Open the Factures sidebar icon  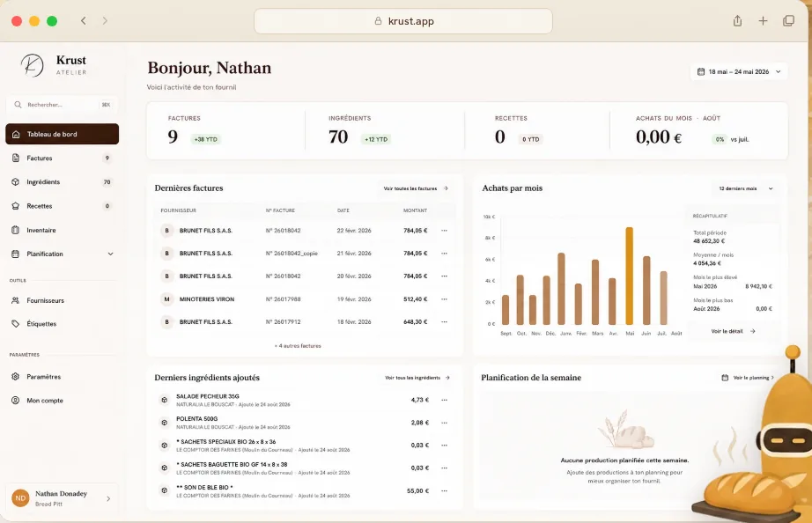tap(16, 158)
